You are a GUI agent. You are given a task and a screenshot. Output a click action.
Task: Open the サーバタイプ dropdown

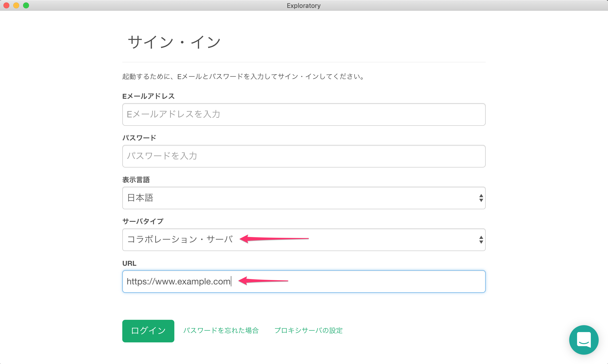[x=304, y=240]
